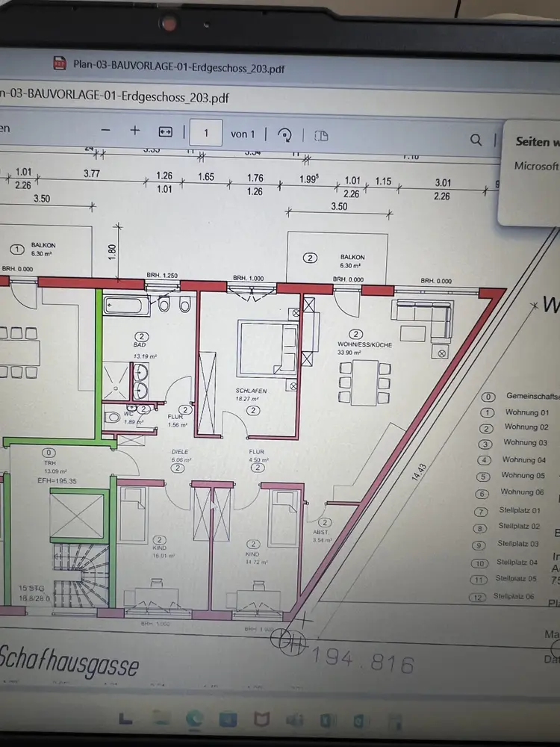Screen dimensions: 560x747
Task: Click the '15 STG' stair annotation
Action: pos(31,589)
